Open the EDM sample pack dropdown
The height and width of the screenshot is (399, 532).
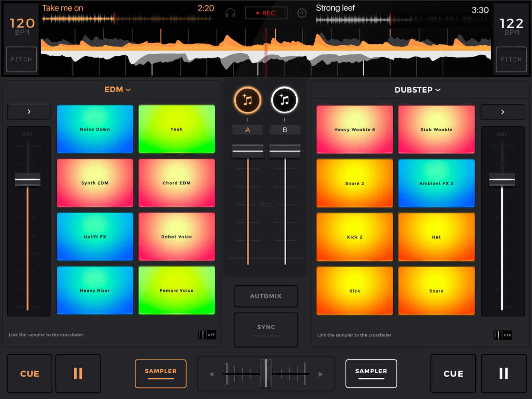tap(117, 90)
